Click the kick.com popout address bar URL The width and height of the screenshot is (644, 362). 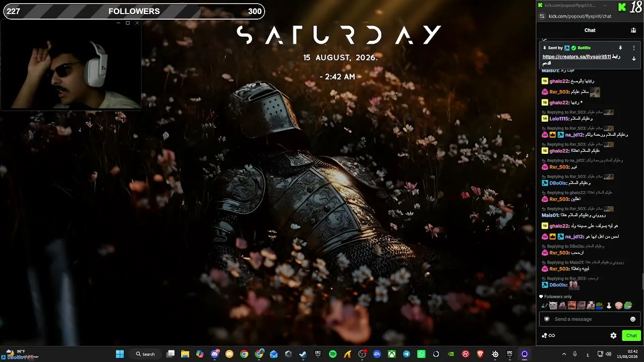pos(580,16)
